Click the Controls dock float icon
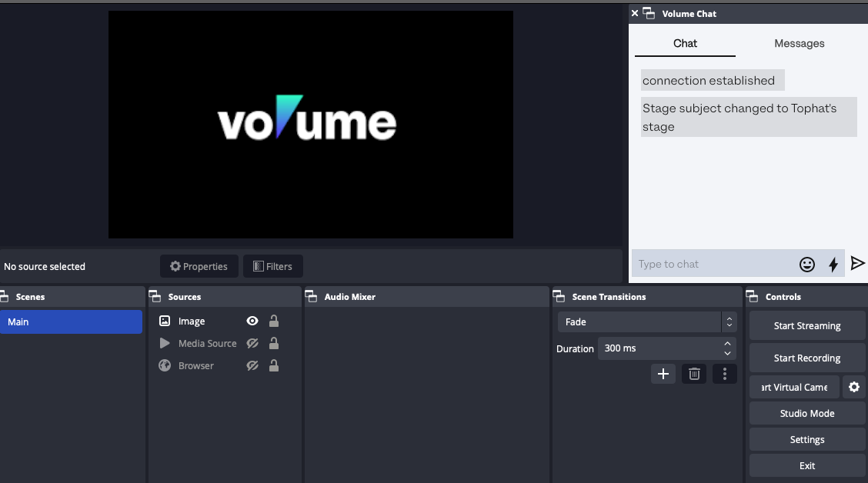Screen dimensions: 868x483 [x=752, y=297]
